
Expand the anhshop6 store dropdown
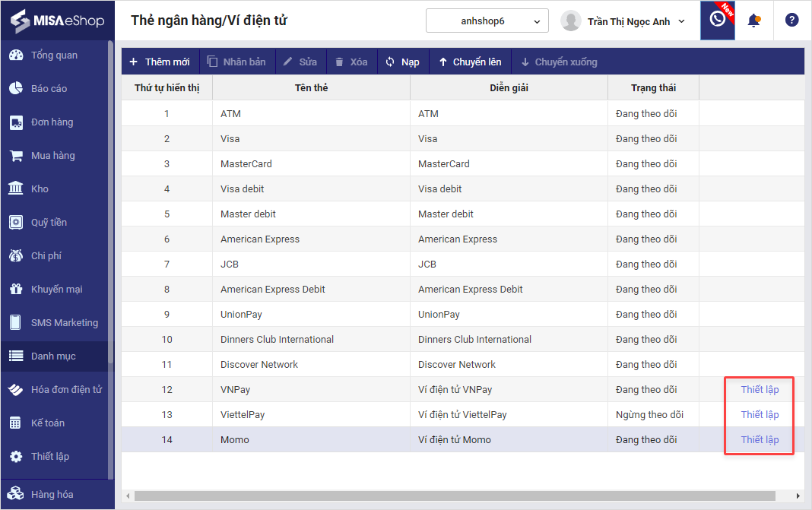point(487,21)
